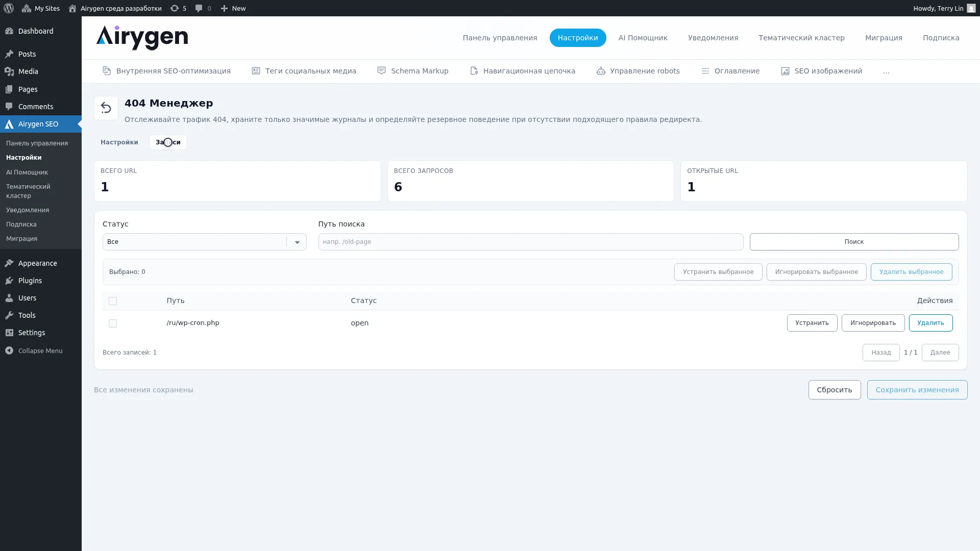
Task: Open Тематический кластер in the sidebar submenu
Action: (28, 191)
